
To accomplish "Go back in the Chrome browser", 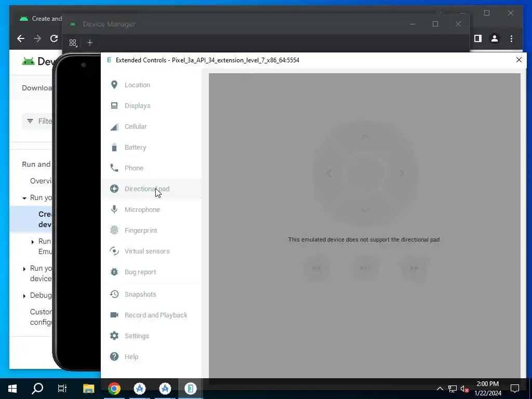I will [21, 38].
